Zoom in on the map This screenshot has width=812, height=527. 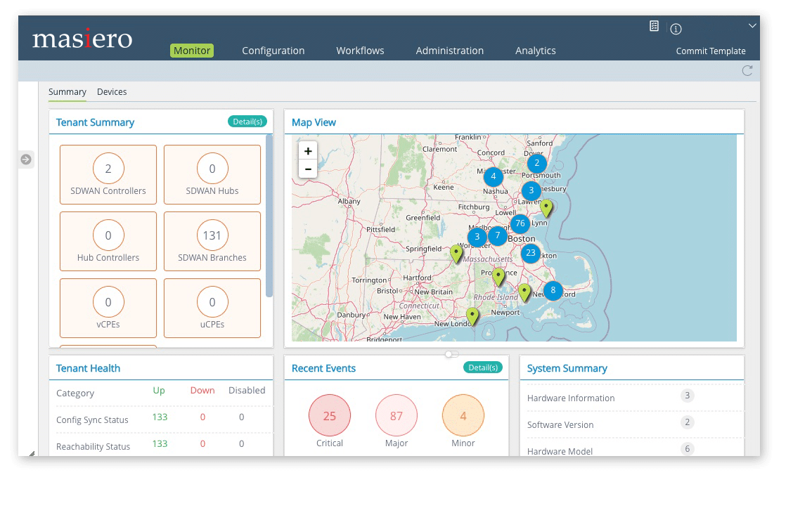(308, 151)
